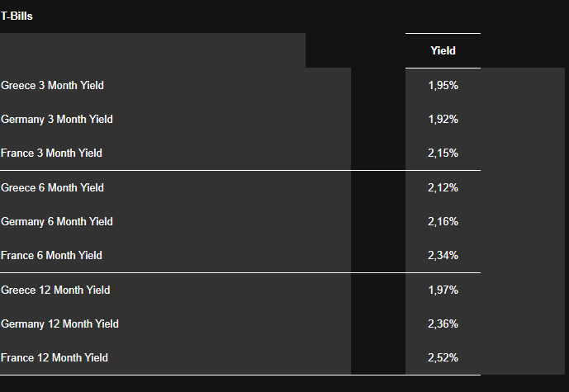Image resolution: width=569 pixels, height=392 pixels.
Task: Open the Greece 3 Month Yield row
Action: click(x=53, y=86)
